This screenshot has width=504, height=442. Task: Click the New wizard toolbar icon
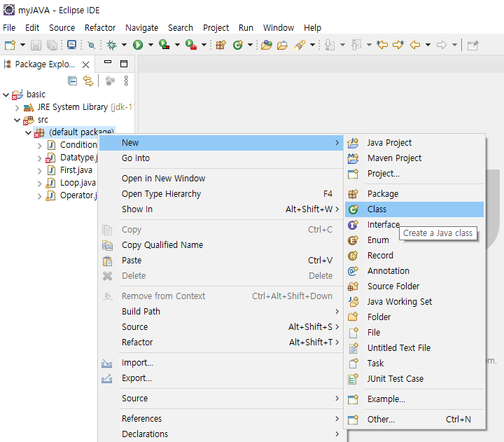point(10,45)
